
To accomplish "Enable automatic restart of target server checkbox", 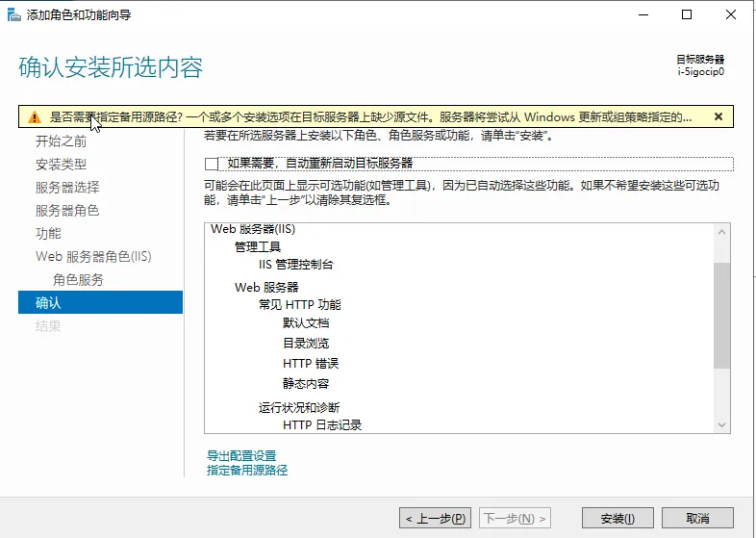I will click(212, 164).
